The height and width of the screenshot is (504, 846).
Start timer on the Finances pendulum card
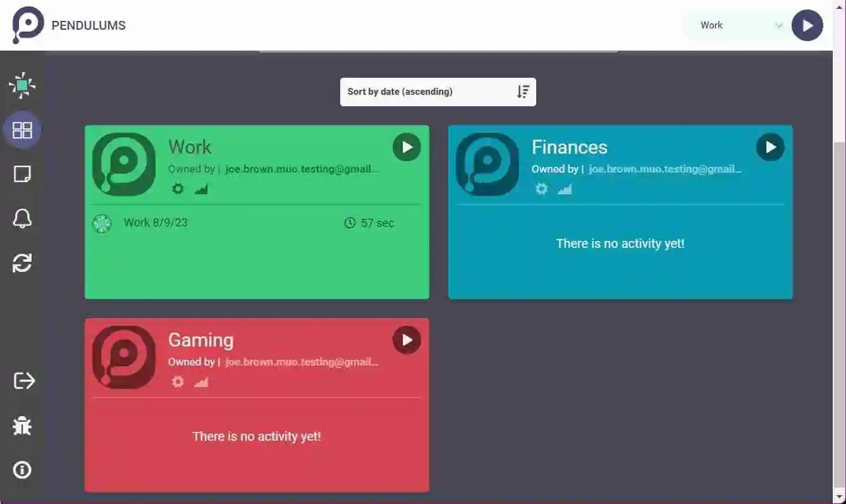pos(770,147)
